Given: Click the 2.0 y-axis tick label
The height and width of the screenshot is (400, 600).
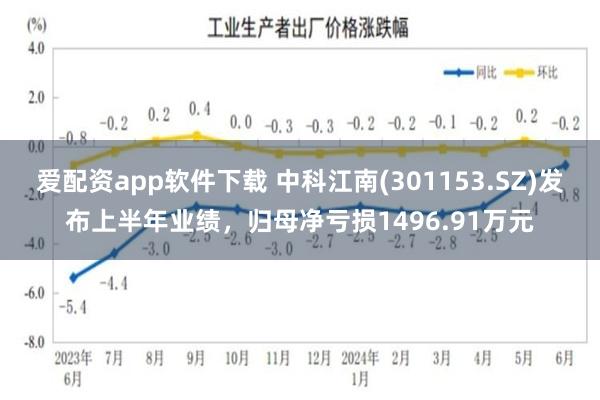Looking at the screenshot, I should (36, 98).
